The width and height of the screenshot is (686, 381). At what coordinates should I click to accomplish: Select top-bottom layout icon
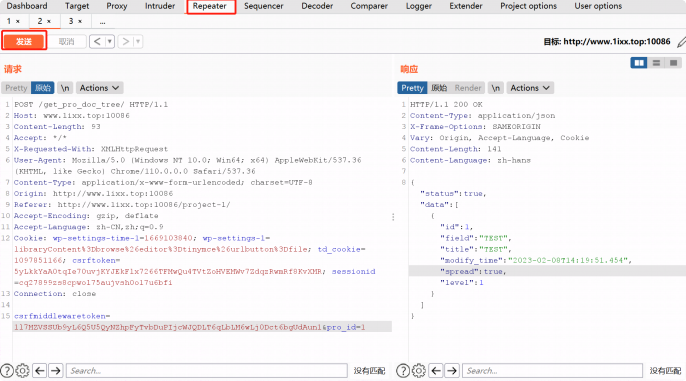point(656,63)
